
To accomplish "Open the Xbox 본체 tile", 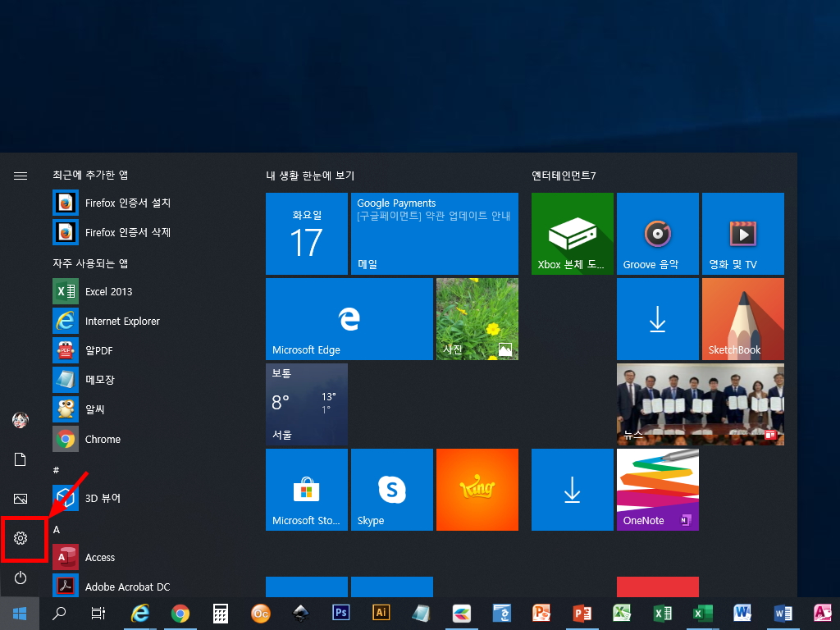I will point(572,234).
